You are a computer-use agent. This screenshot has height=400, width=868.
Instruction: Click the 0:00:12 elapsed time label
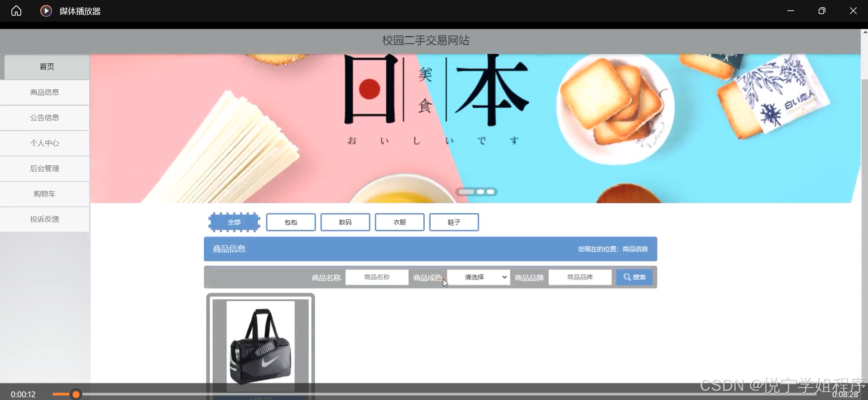point(23,395)
